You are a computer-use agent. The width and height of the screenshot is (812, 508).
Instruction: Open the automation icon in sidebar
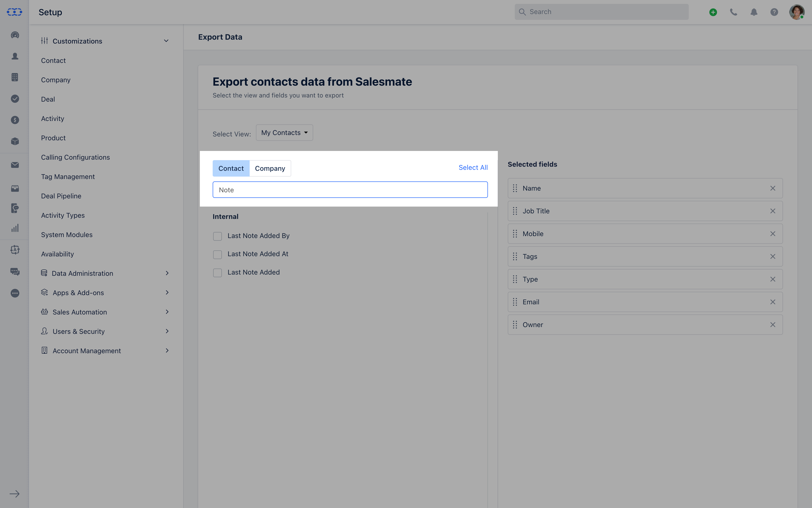pyautogui.click(x=15, y=250)
